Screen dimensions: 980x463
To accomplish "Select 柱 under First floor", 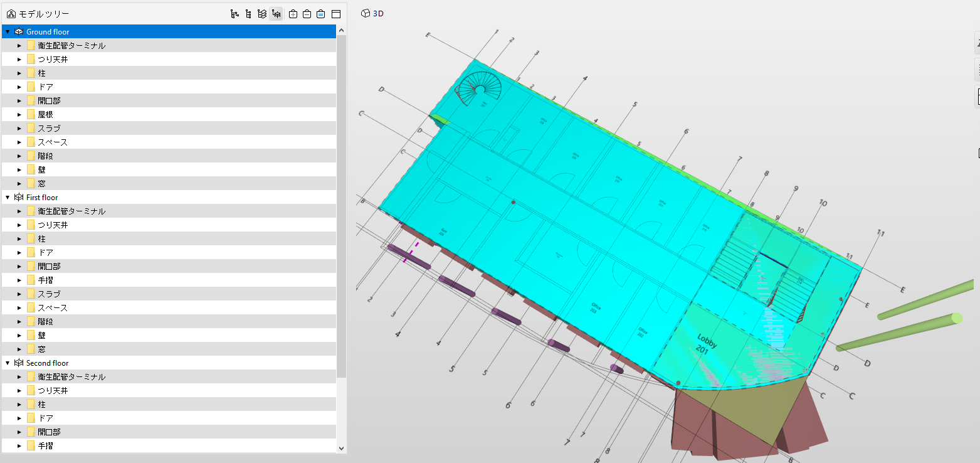I will coord(169,238).
